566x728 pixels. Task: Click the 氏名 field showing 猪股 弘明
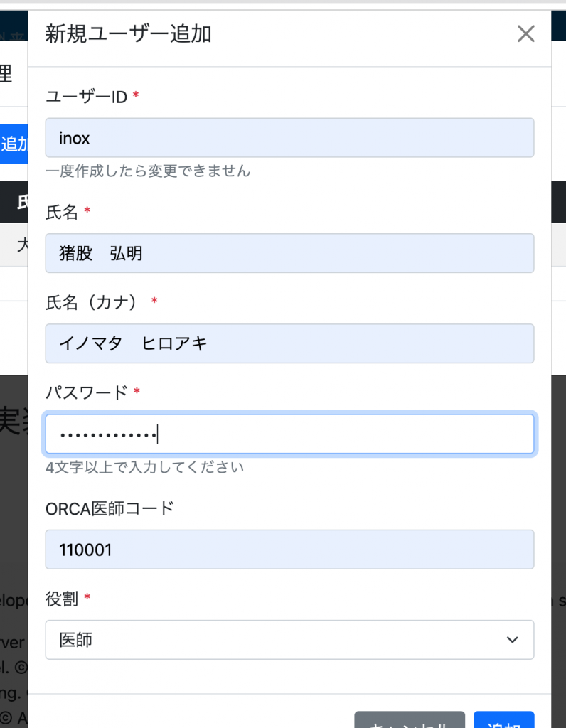point(289,253)
